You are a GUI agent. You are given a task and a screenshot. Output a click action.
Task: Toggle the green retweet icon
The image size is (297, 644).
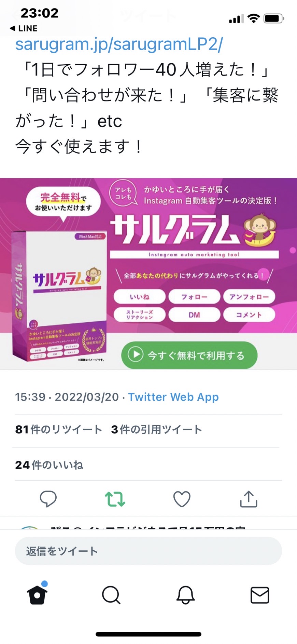pyautogui.click(x=115, y=499)
